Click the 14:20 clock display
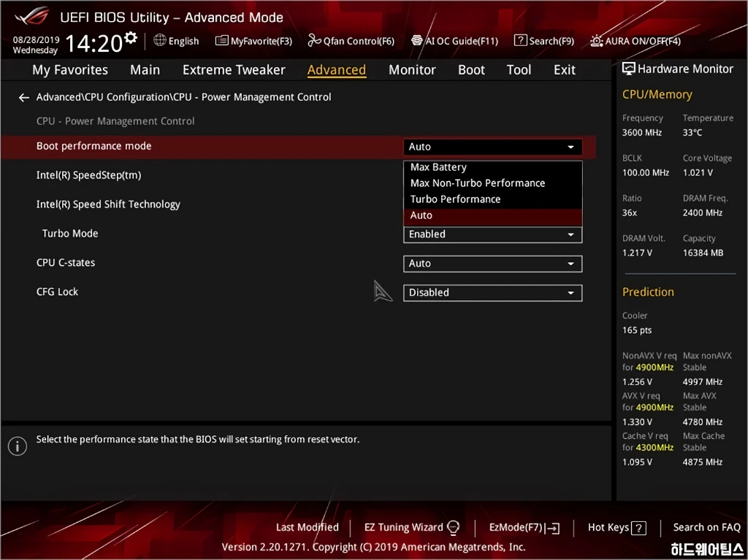Image resolution: width=748 pixels, height=560 pixels. point(94,43)
